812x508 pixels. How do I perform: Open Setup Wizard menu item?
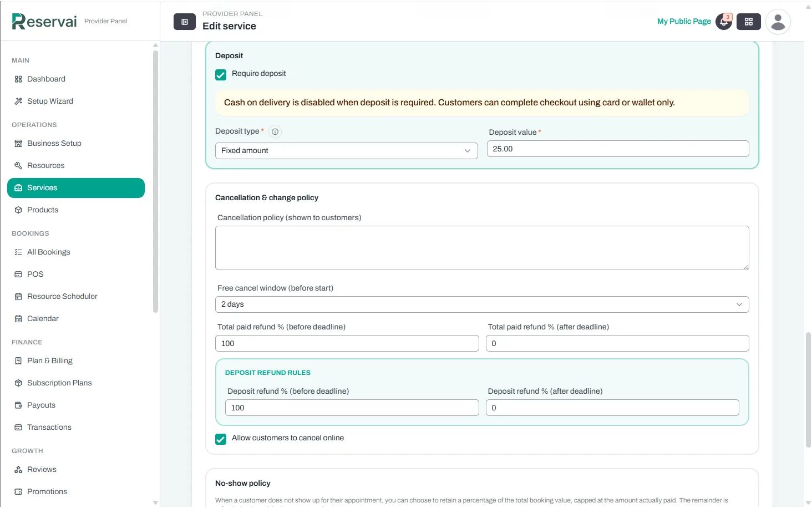pos(76,101)
